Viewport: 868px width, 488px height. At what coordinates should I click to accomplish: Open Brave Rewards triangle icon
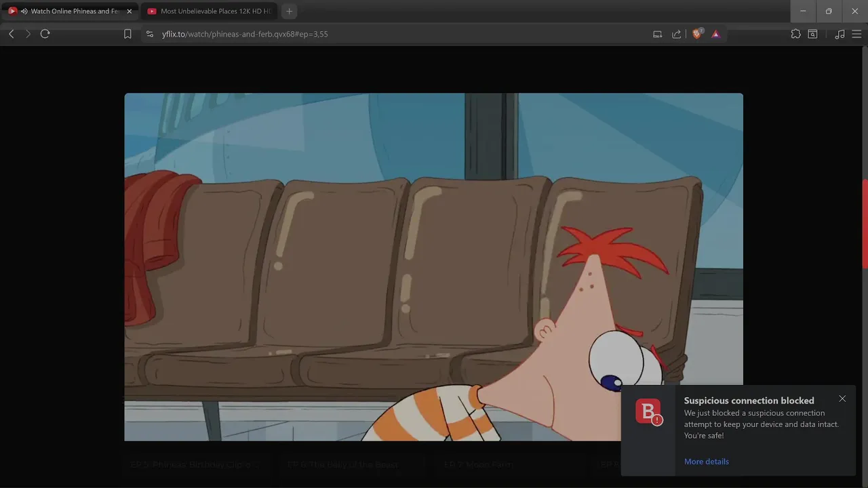tap(715, 34)
